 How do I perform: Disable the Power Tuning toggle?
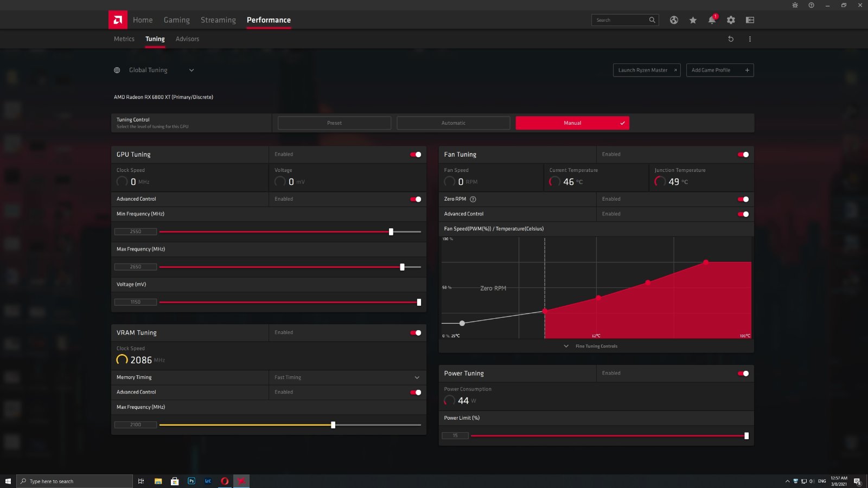coord(743,374)
